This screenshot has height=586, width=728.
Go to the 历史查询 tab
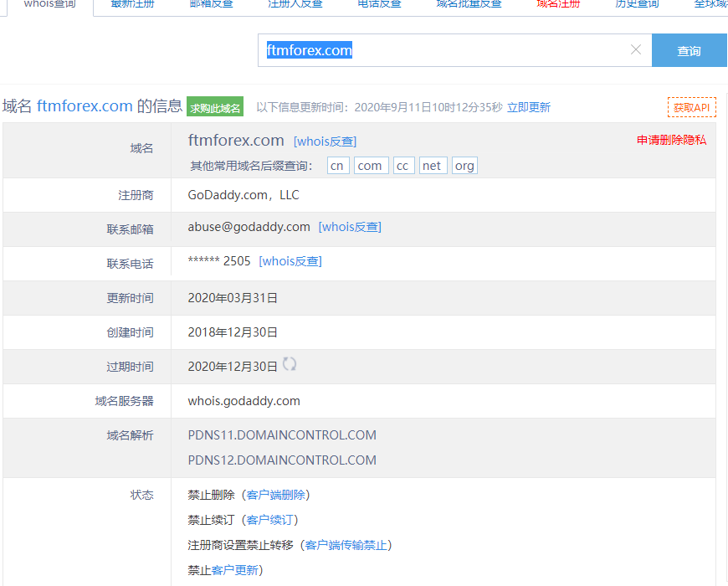click(x=637, y=4)
